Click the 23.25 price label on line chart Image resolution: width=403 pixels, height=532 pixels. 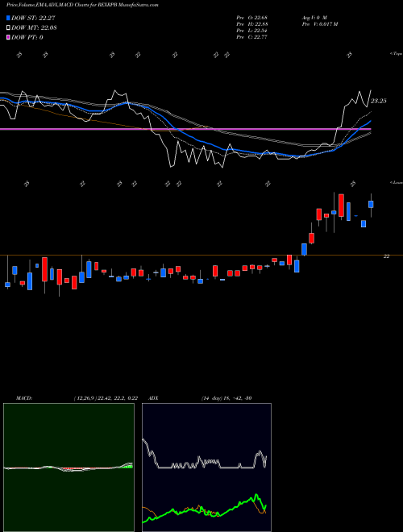[378, 101]
